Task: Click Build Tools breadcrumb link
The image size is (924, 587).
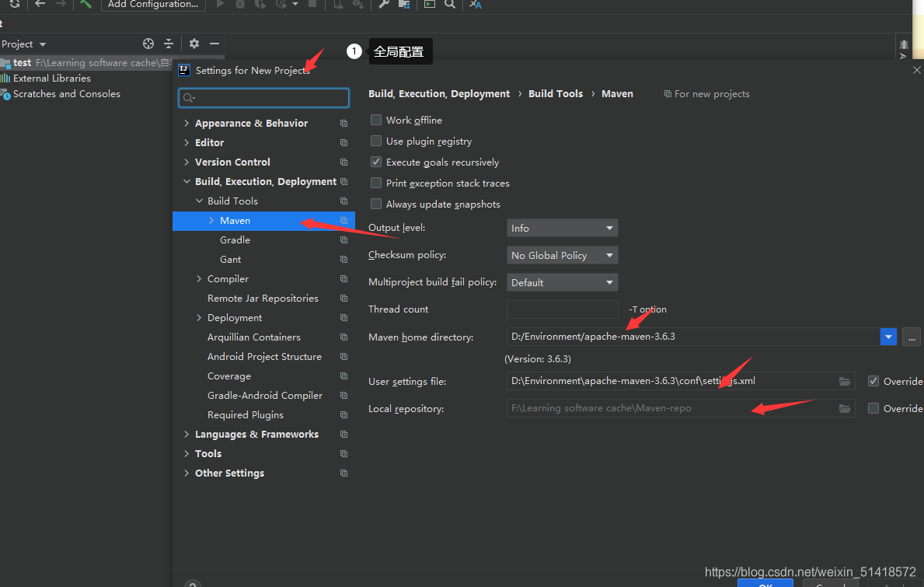Action: pyautogui.click(x=555, y=94)
